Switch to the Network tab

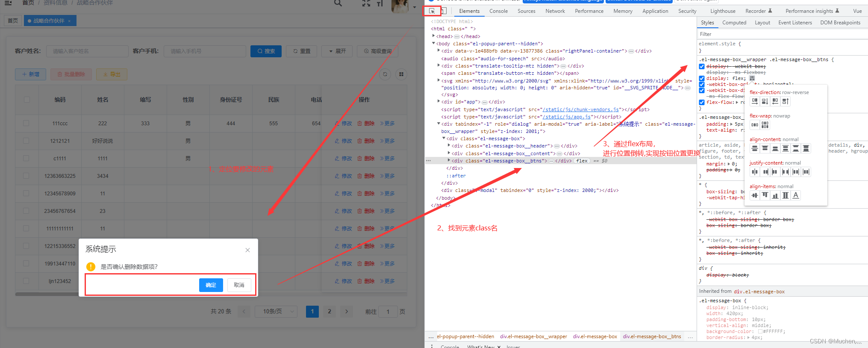(555, 11)
